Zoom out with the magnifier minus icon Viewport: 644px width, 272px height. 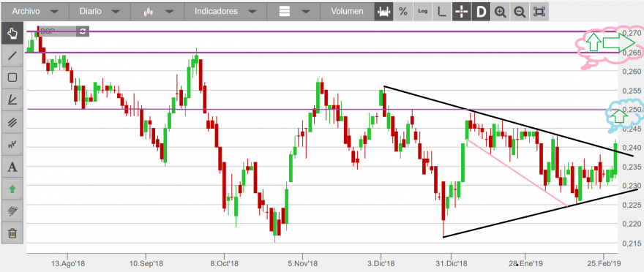tap(520, 12)
